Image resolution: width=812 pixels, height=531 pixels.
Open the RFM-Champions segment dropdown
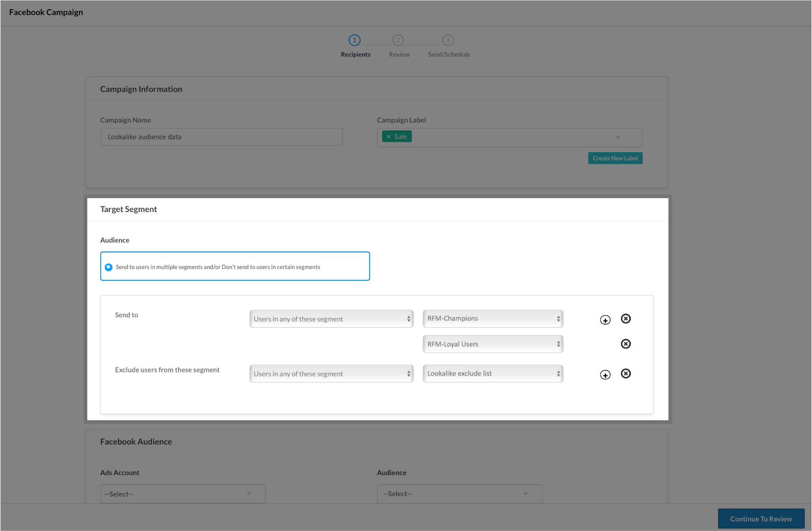493,318
